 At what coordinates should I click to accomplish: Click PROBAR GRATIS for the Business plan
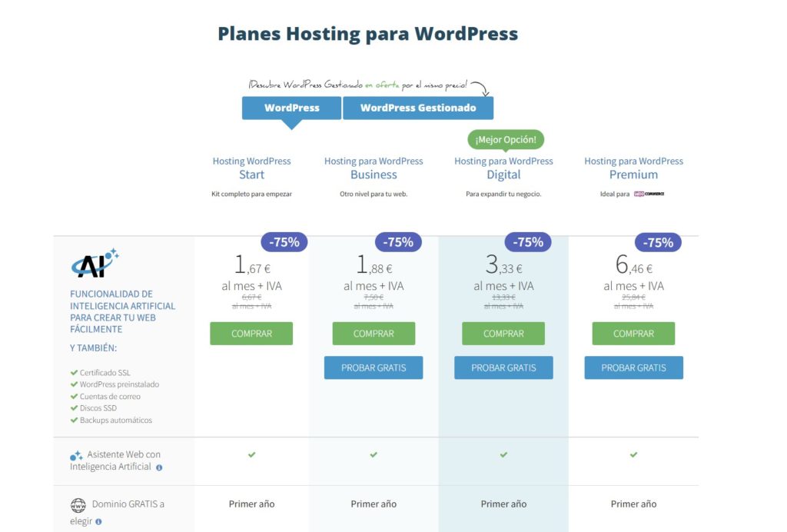click(x=374, y=368)
